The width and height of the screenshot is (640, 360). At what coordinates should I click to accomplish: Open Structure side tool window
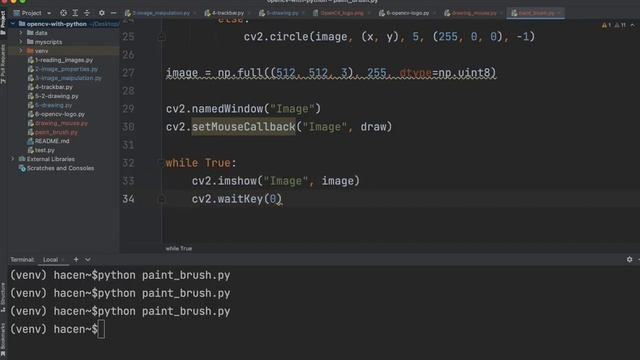coord(3,297)
